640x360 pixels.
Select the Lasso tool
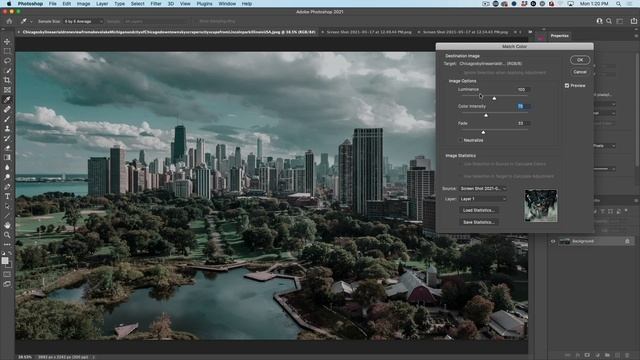tap(7, 61)
